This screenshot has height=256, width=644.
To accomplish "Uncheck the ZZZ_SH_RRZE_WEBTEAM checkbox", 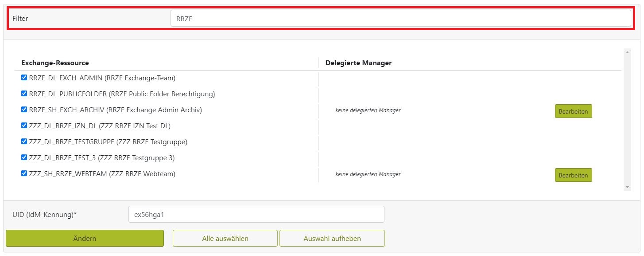I will click(24, 173).
